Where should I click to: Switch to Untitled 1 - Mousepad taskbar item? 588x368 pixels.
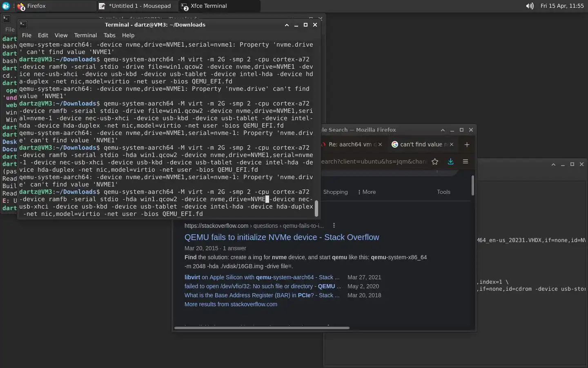point(137,6)
